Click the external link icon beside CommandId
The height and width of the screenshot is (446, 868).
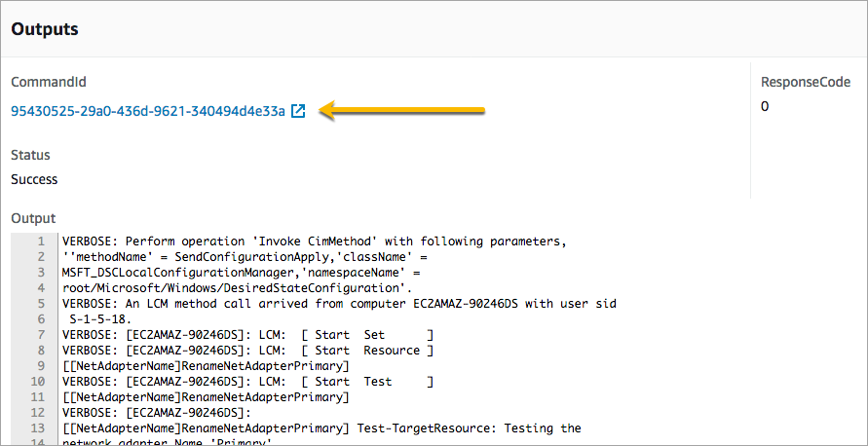coord(298,111)
